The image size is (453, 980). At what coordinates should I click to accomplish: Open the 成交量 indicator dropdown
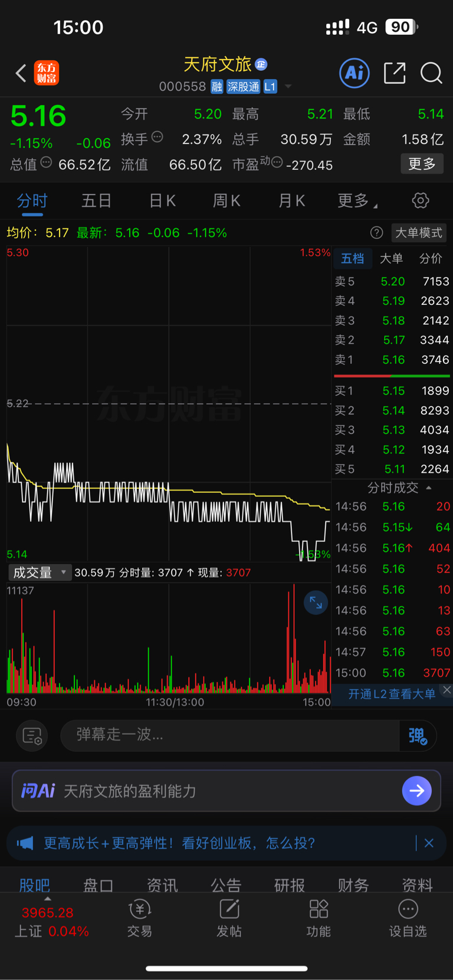pyautogui.click(x=40, y=573)
